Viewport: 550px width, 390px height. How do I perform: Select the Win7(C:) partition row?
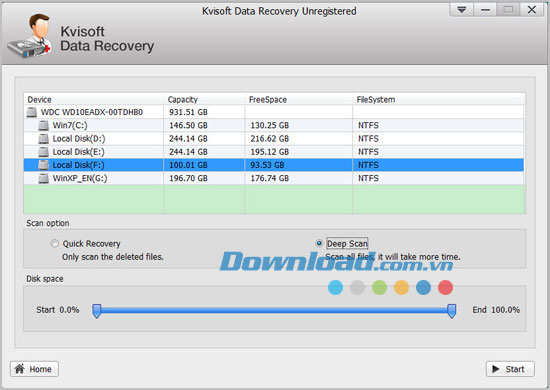274,126
